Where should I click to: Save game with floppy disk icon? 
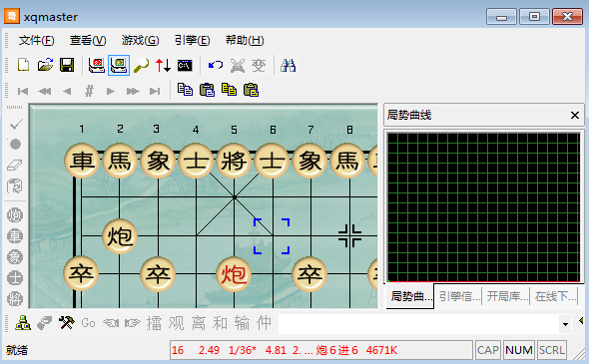67,65
